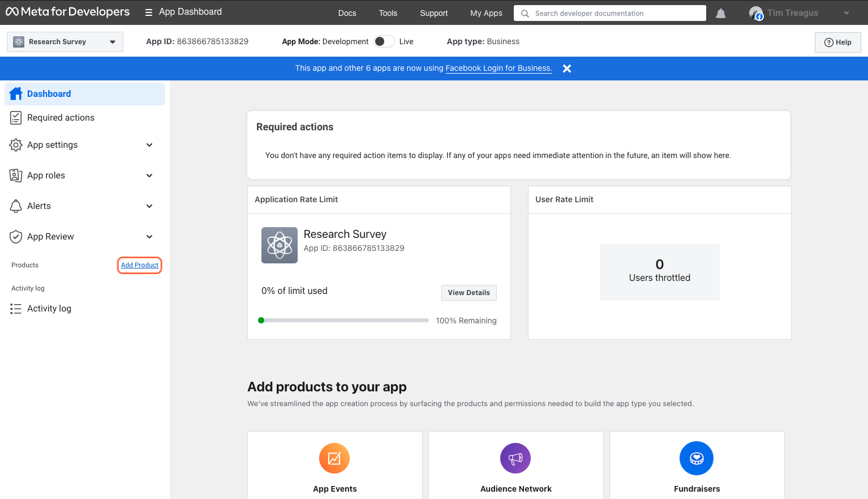Select the App Events product icon
The height and width of the screenshot is (499, 868).
334,458
